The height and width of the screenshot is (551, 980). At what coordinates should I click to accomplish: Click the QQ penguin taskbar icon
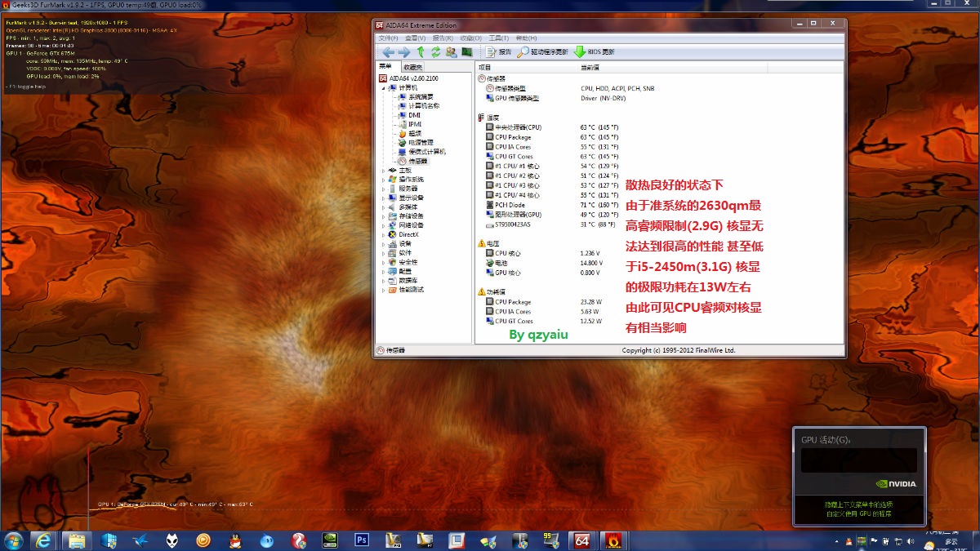pyautogui.click(x=235, y=540)
